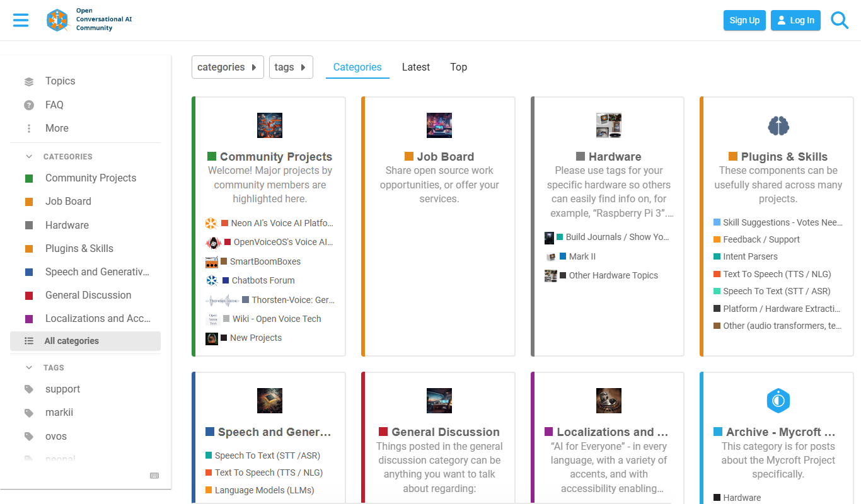Select All categories in the sidebar
The image size is (861, 504).
[x=85, y=341]
